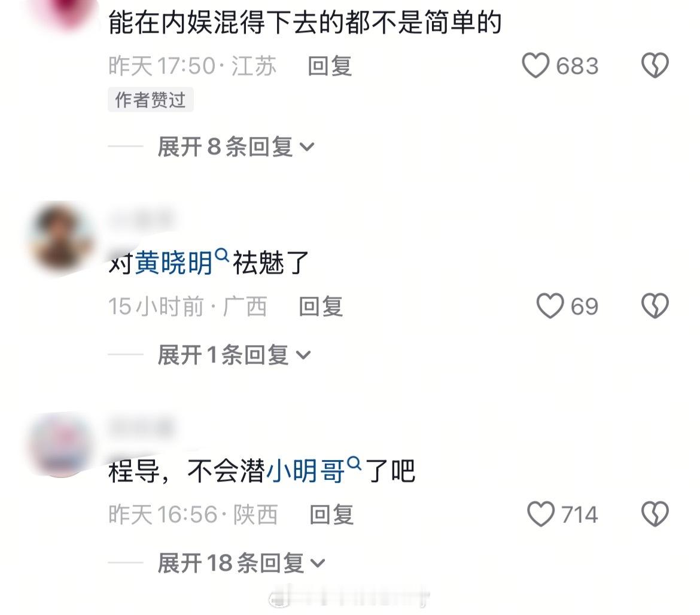This screenshot has height=615, width=700.
Task: Like the 黄晓明 祛魅 comment
Action: coord(550,306)
